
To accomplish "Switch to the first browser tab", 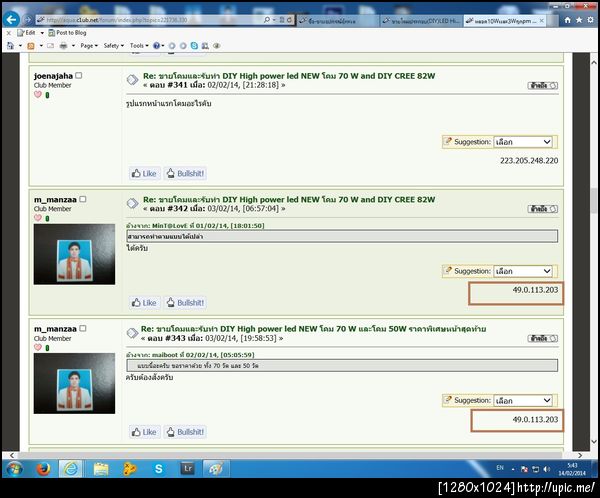I will (338, 21).
